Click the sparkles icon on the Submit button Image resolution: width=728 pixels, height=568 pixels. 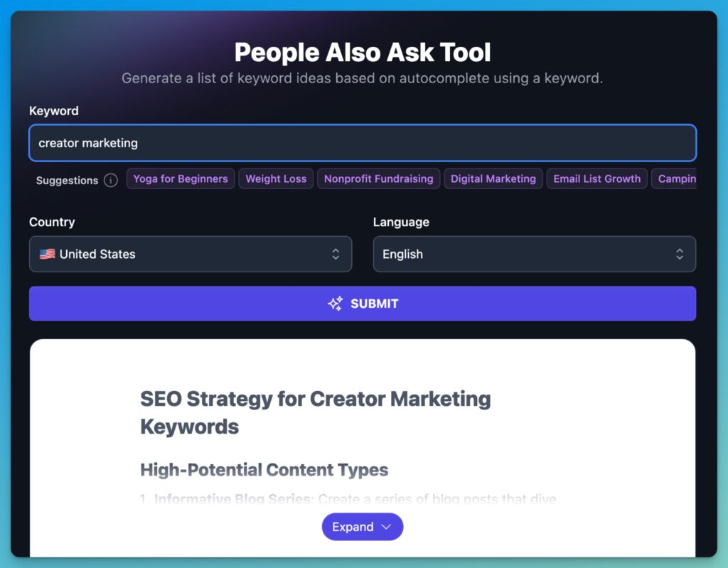pyautogui.click(x=336, y=303)
